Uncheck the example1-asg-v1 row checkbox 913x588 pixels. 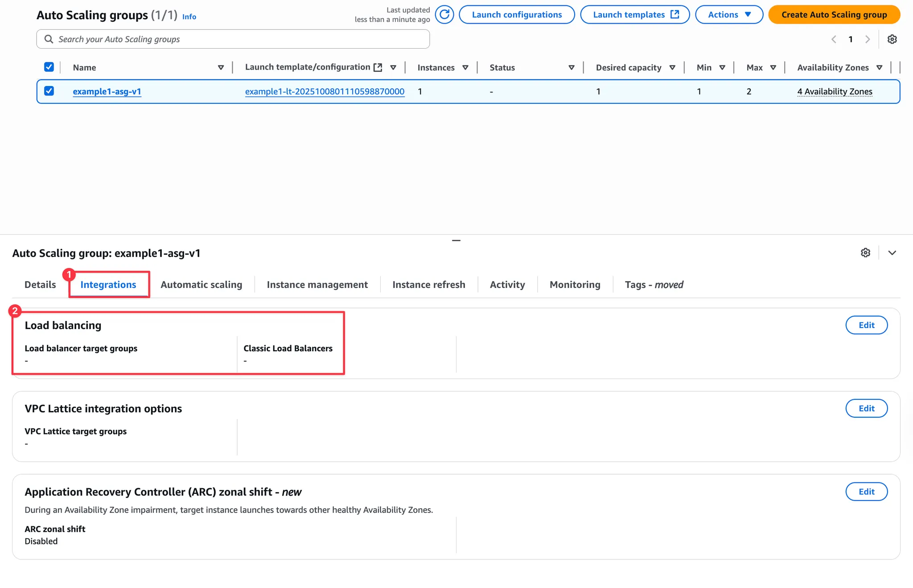[49, 91]
